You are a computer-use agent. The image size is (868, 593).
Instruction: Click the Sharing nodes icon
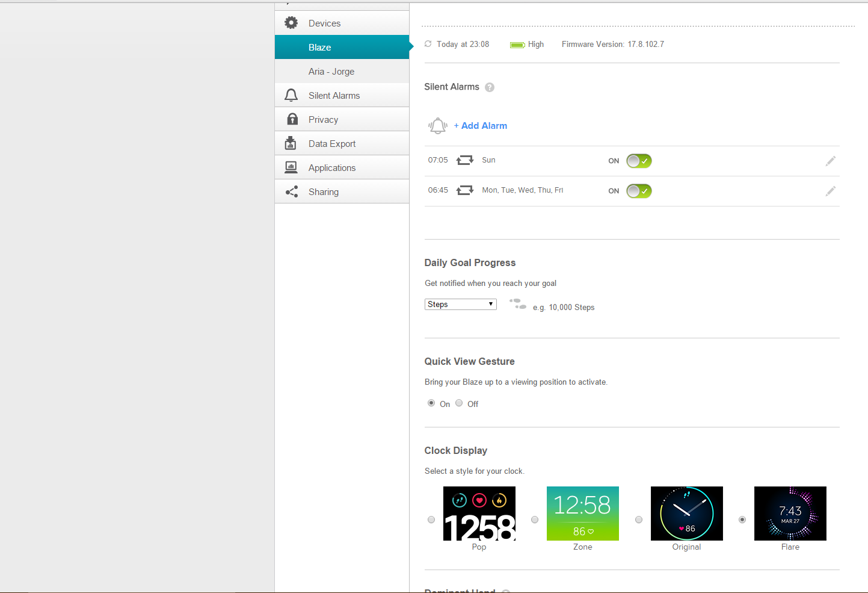(292, 191)
